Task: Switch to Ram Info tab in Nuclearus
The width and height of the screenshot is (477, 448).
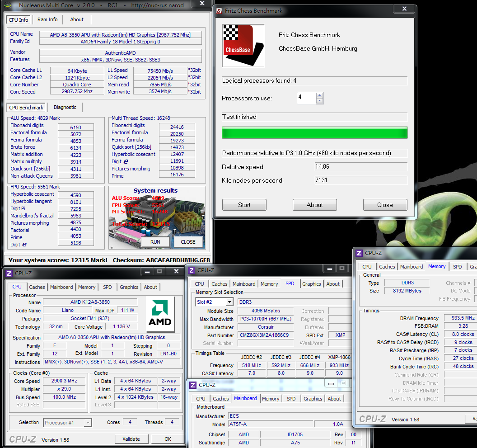Action: [47, 19]
